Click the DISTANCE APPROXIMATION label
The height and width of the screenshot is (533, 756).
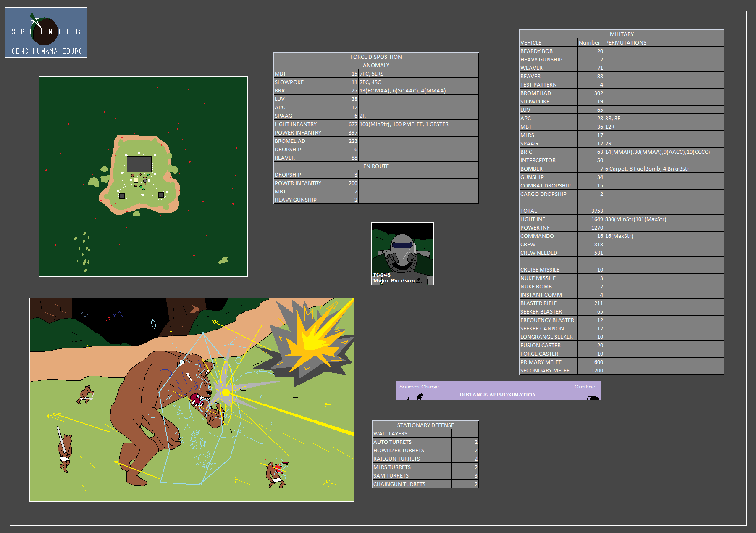497,395
